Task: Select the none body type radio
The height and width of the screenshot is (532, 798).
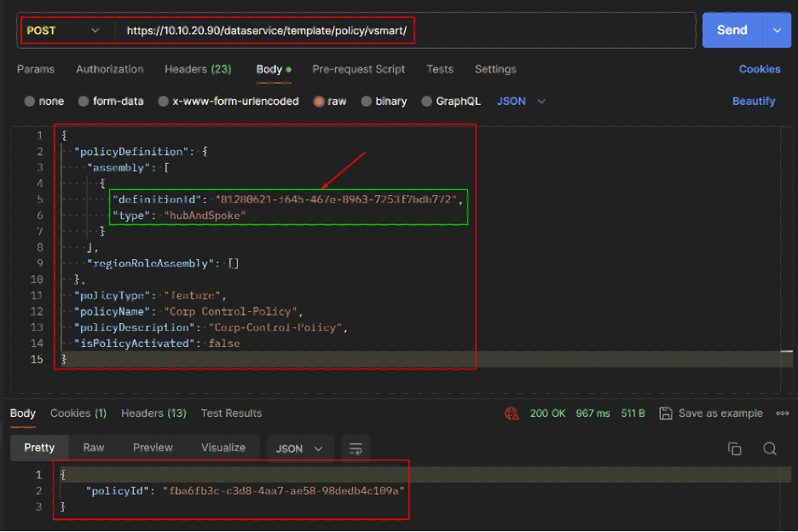Action: 31,101
